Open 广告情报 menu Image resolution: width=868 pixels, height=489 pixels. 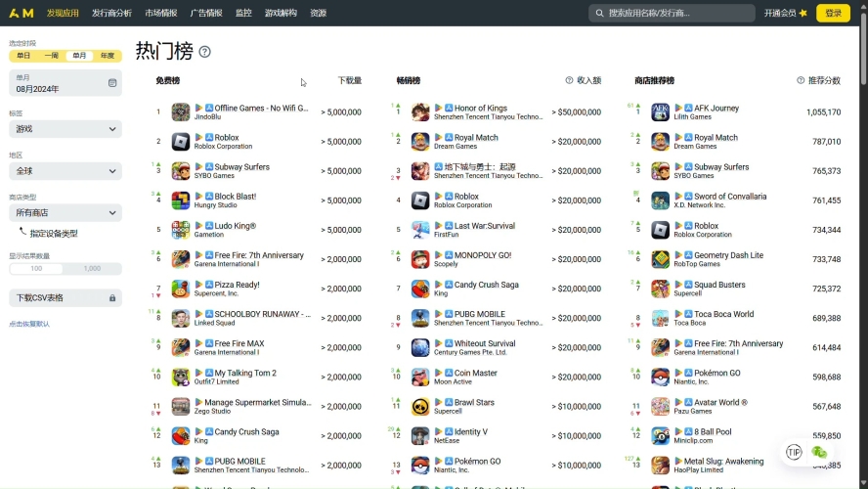(206, 13)
